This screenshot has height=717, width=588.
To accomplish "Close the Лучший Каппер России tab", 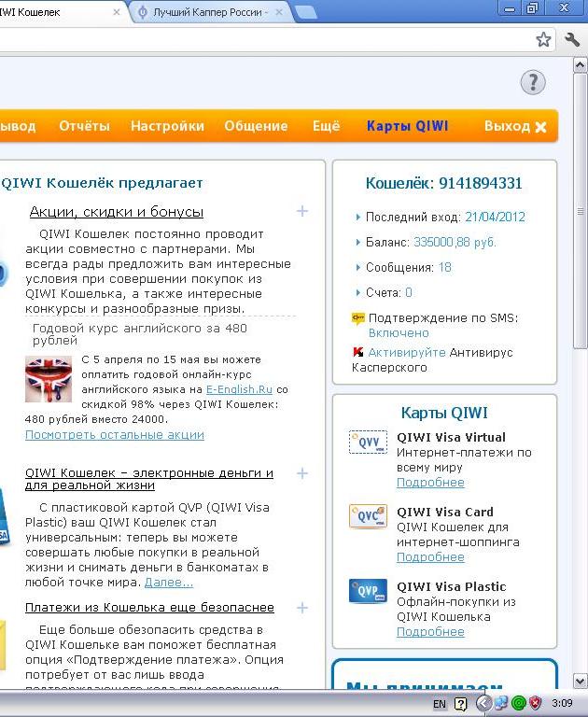I will (278, 12).
